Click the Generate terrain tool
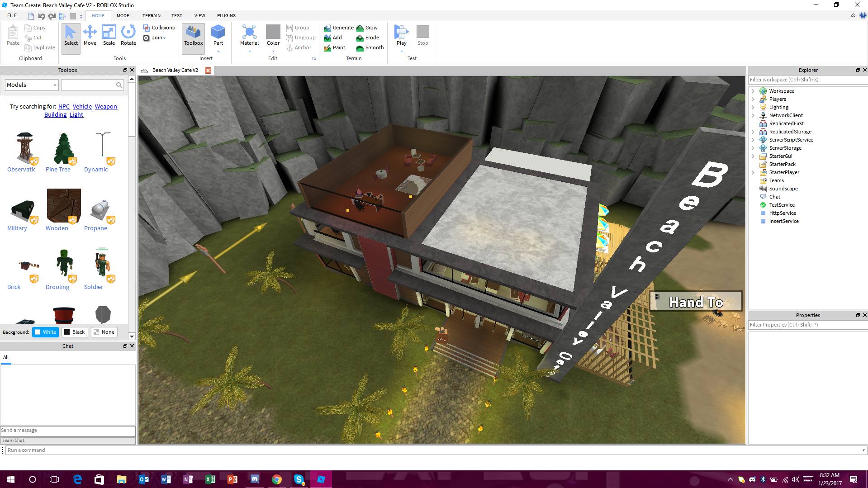Image resolution: width=868 pixels, height=488 pixels. click(339, 28)
